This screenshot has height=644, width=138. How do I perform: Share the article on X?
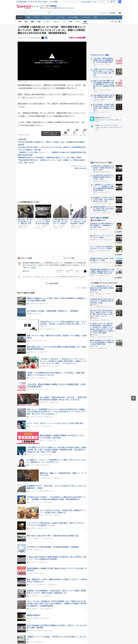click(x=43, y=38)
